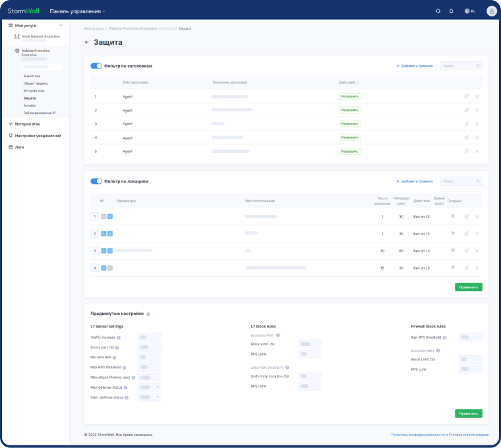
Task: Open the user profile avatar
Action: (x=491, y=11)
